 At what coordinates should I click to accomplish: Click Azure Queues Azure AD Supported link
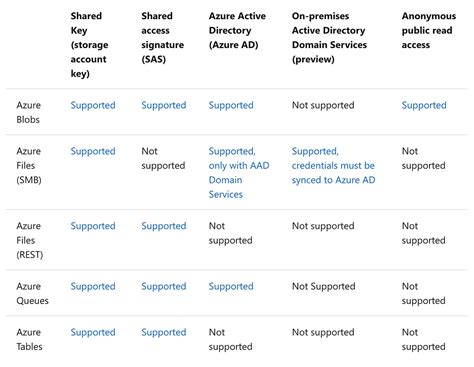click(231, 286)
